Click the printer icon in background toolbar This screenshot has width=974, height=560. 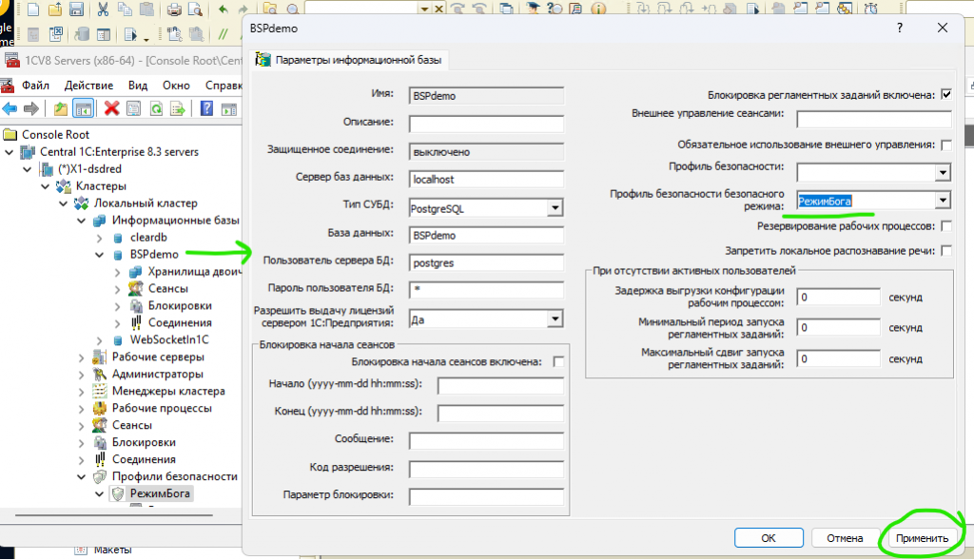[175, 9]
